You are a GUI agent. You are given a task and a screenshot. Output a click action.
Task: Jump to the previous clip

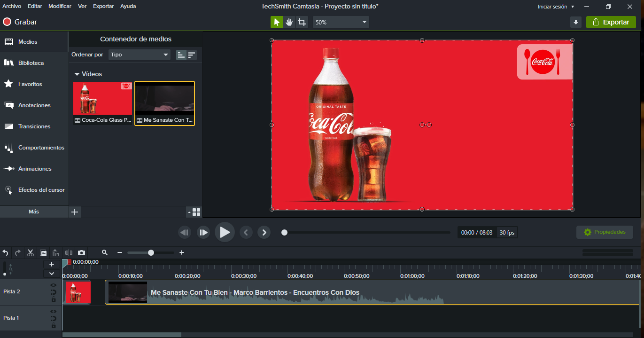pyautogui.click(x=246, y=232)
